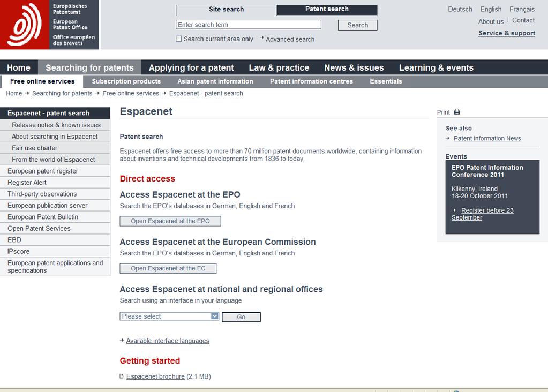Open the Available interface languages link
Viewport: 548px width, 392px height.
click(x=168, y=341)
